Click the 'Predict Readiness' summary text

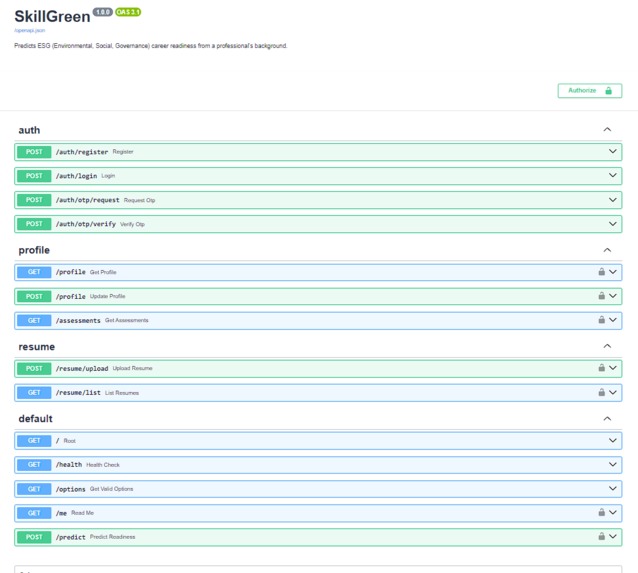[x=112, y=537]
